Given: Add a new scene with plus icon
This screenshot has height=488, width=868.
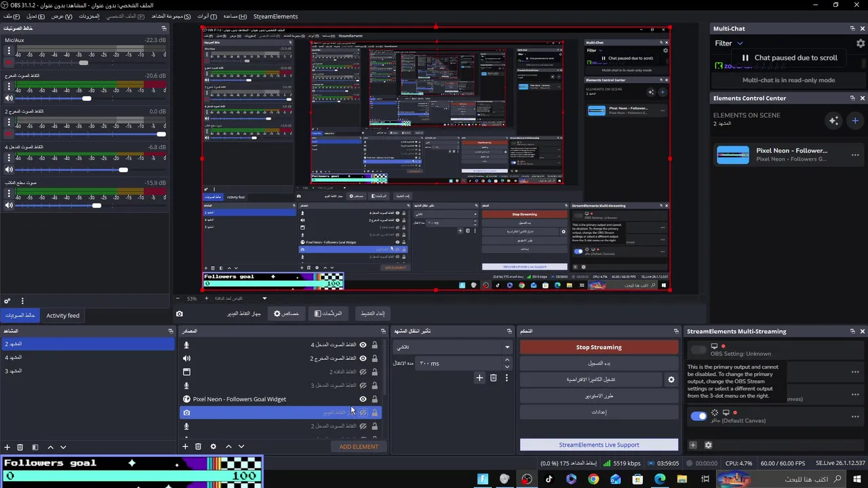Looking at the screenshot, I should point(7,447).
